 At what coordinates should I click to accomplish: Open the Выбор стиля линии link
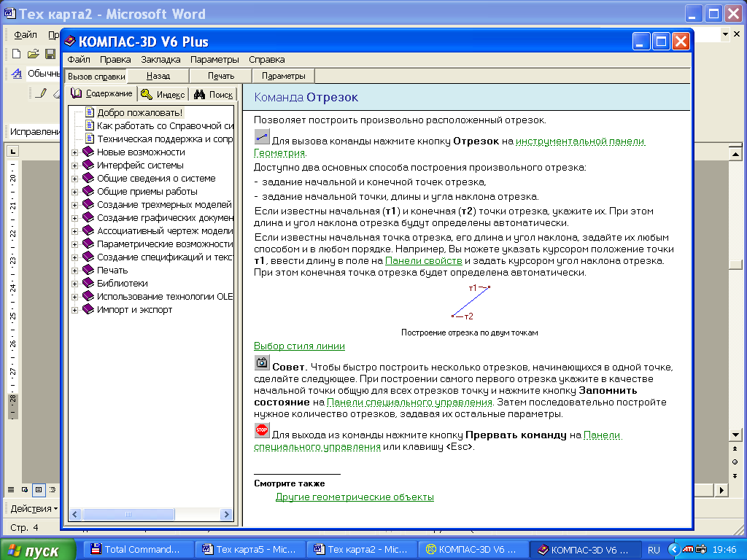pyautogui.click(x=299, y=346)
